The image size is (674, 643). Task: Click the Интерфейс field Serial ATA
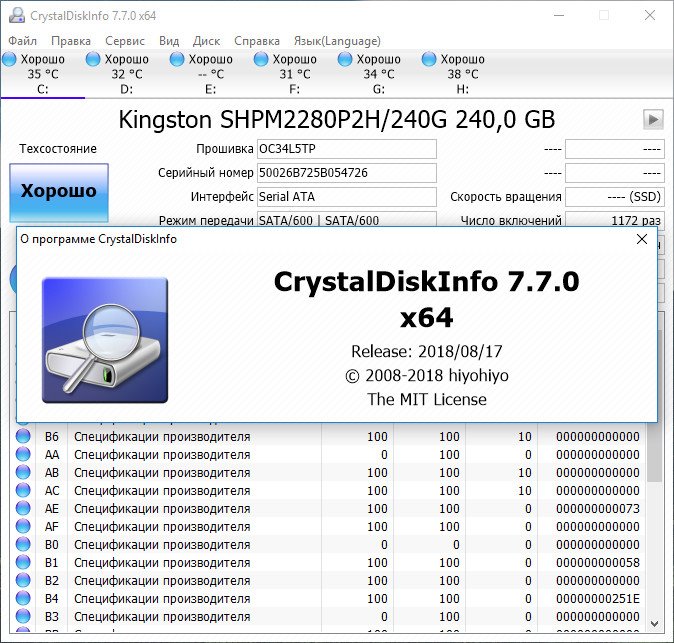(x=347, y=197)
